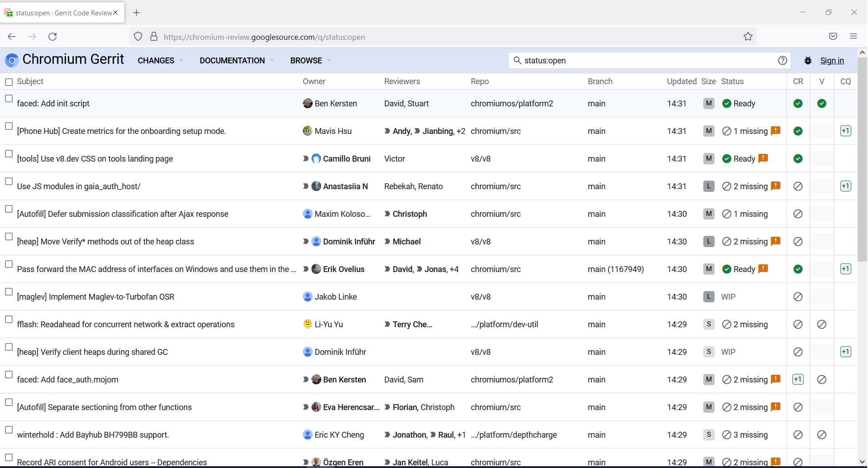
Task: Click the Chromium Gerrit logo icon
Action: (12, 60)
